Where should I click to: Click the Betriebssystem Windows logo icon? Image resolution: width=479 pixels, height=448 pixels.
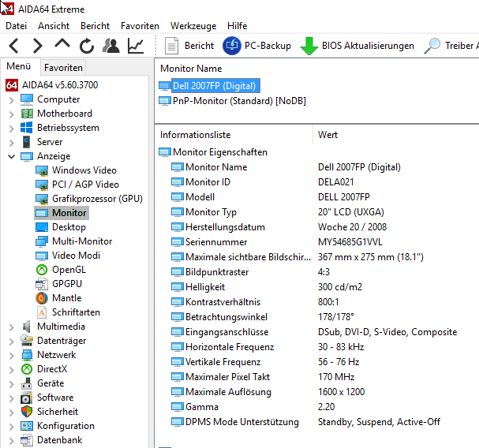coord(27,128)
